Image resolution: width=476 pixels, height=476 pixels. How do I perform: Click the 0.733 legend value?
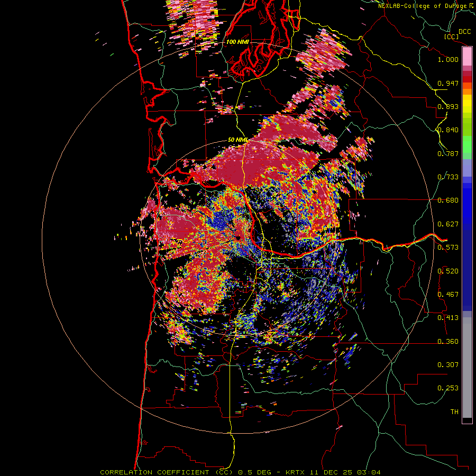click(x=448, y=177)
